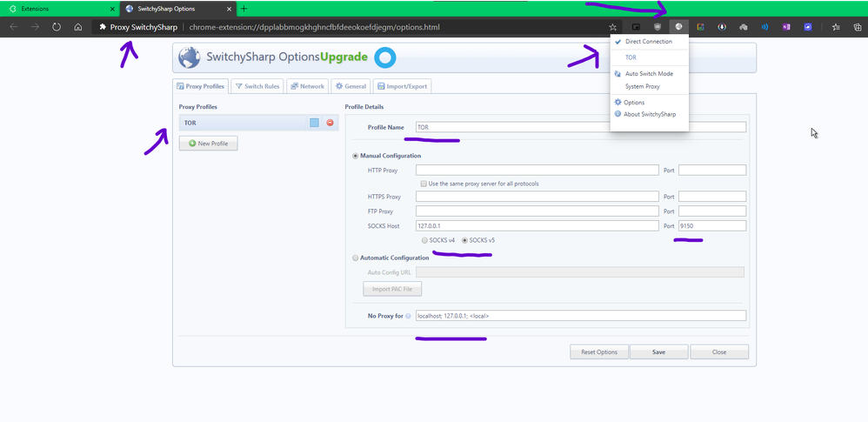Image resolution: width=868 pixels, height=422 pixels.
Task: Open Options from the popup menu
Action: click(x=650, y=103)
